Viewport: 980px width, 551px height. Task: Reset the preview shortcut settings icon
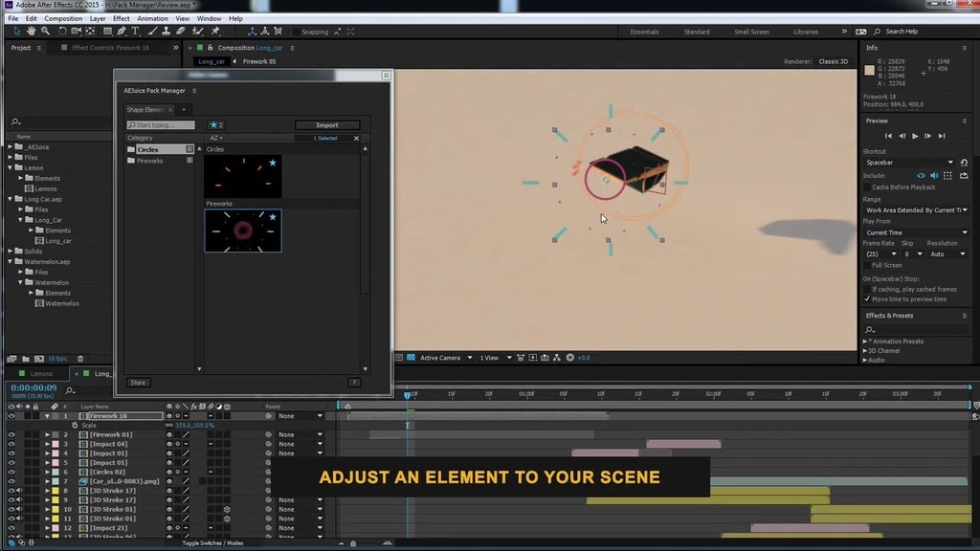point(964,163)
